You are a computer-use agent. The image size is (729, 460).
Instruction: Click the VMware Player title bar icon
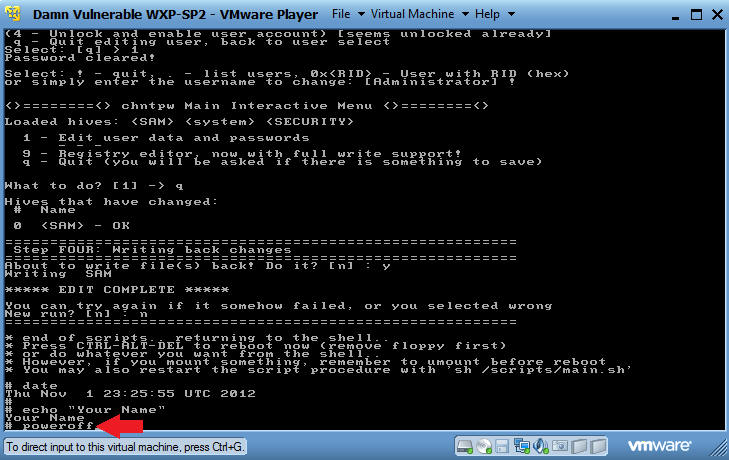13,13
